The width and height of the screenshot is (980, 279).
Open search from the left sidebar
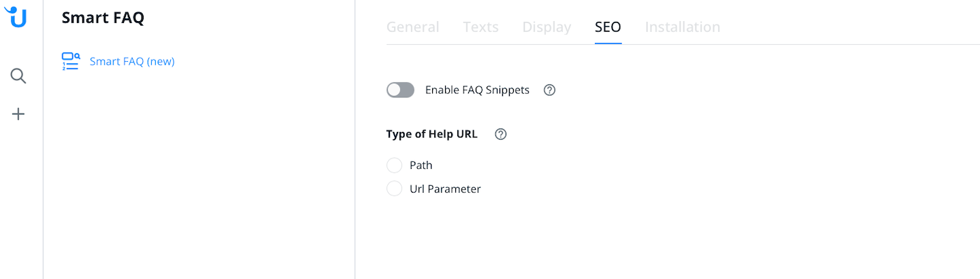click(x=18, y=76)
